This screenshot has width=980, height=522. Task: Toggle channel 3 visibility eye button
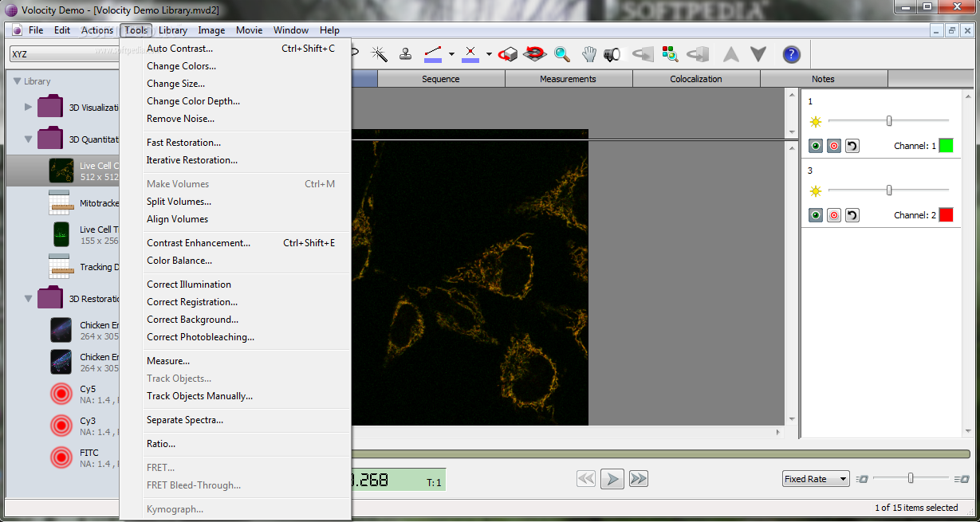coord(816,215)
